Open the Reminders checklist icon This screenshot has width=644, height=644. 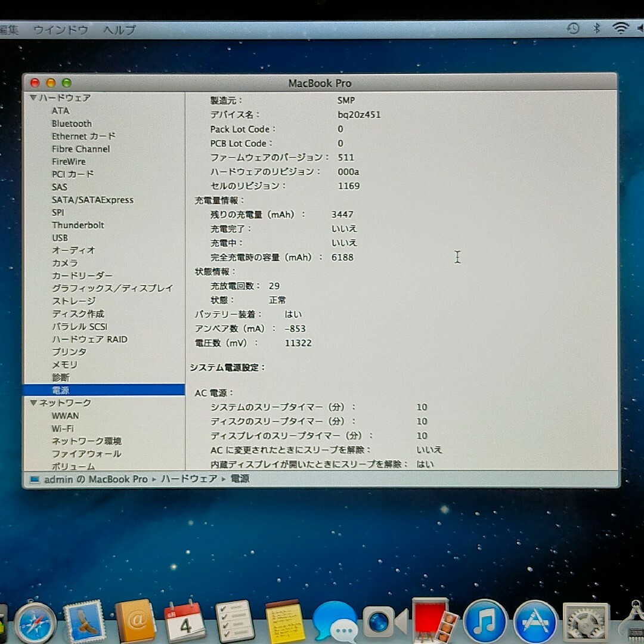(x=234, y=621)
